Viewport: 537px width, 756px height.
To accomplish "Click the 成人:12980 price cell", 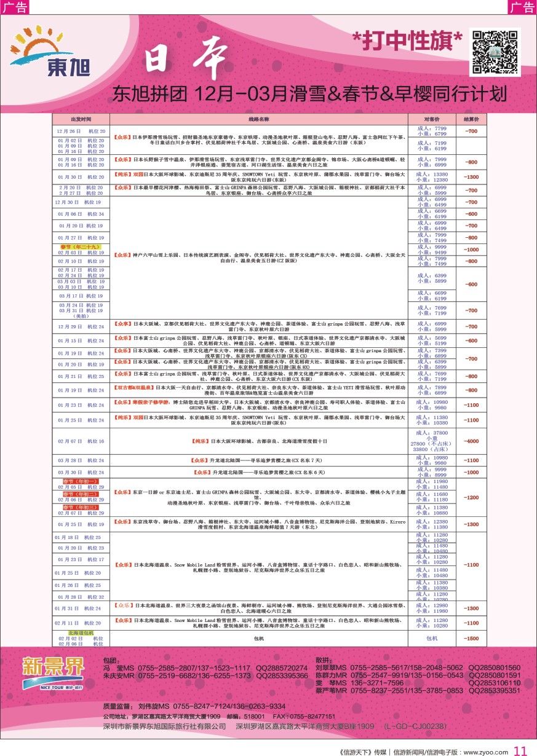I will [432, 608].
